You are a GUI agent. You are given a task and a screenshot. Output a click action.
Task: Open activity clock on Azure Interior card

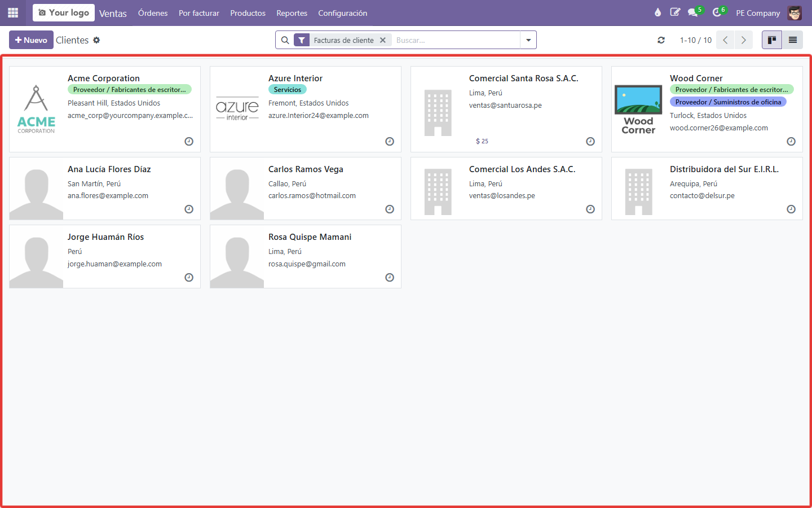click(x=390, y=142)
